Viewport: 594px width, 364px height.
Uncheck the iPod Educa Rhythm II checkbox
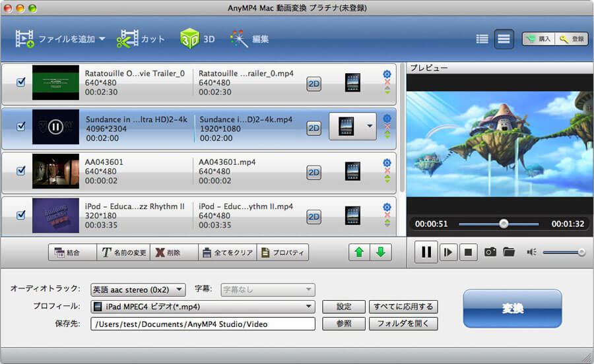click(x=21, y=215)
